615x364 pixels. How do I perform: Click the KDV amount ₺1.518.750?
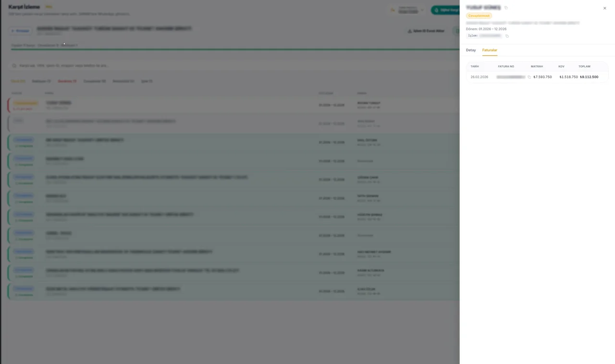(x=568, y=77)
